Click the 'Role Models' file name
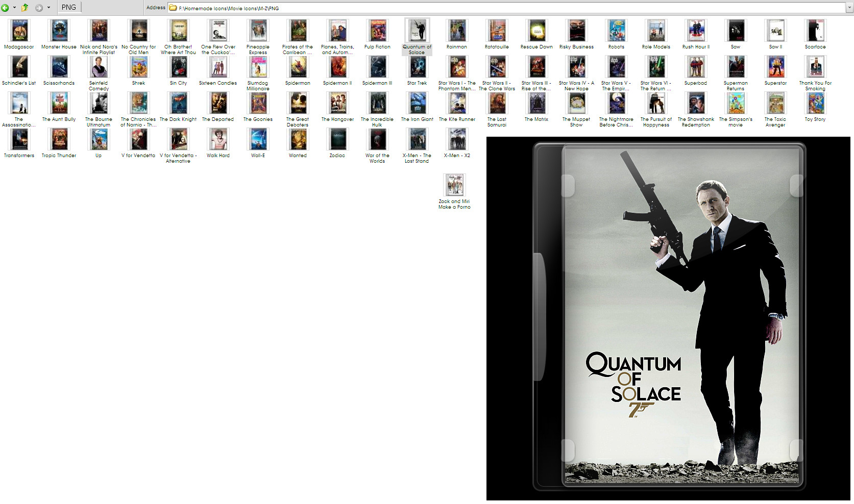 click(656, 47)
